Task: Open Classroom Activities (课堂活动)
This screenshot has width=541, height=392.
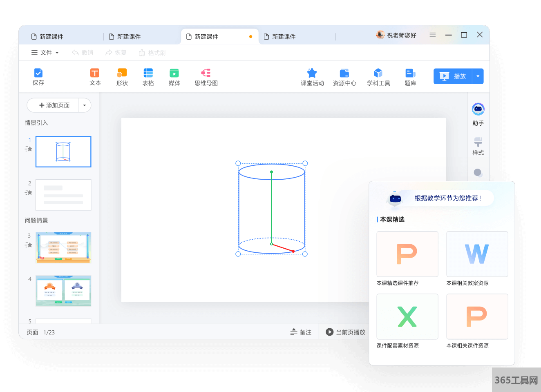Action: [x=312, y=73]
